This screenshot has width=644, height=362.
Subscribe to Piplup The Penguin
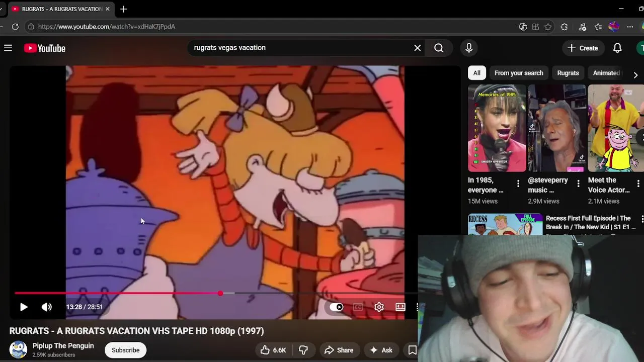125,350
